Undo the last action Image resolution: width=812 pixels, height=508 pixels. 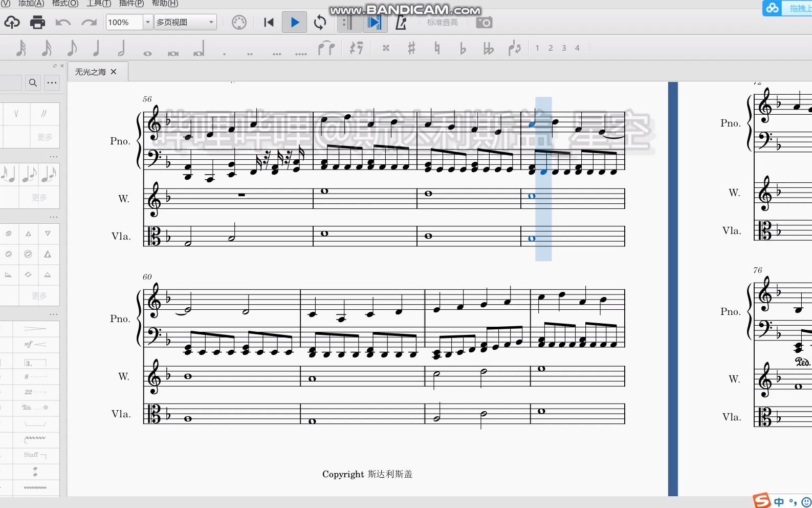[x=63, y=23]
